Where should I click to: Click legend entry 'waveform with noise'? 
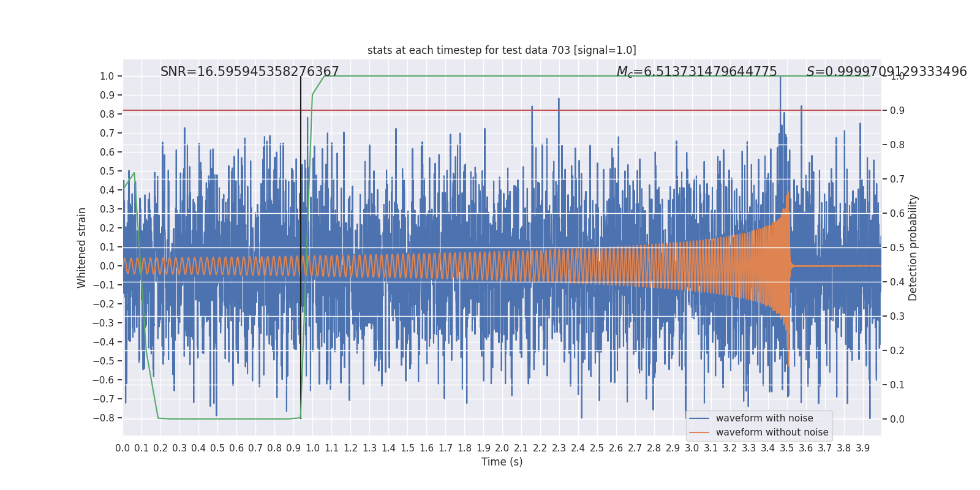764,418
